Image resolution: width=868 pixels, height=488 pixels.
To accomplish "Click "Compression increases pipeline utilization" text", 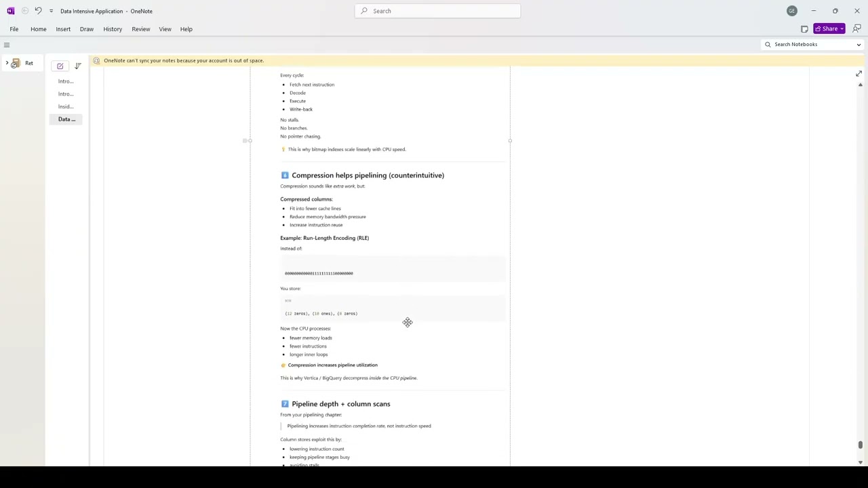I will (x=332, y=365).
